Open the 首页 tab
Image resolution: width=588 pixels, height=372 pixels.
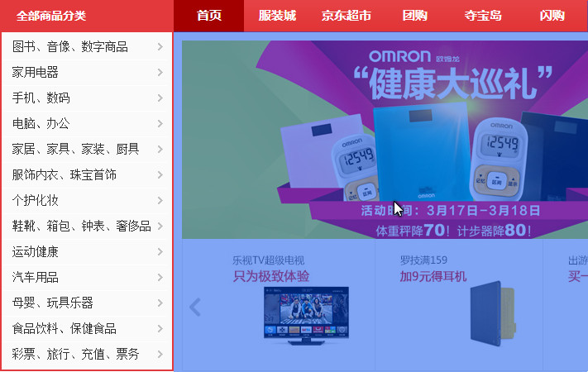(209, 16)
